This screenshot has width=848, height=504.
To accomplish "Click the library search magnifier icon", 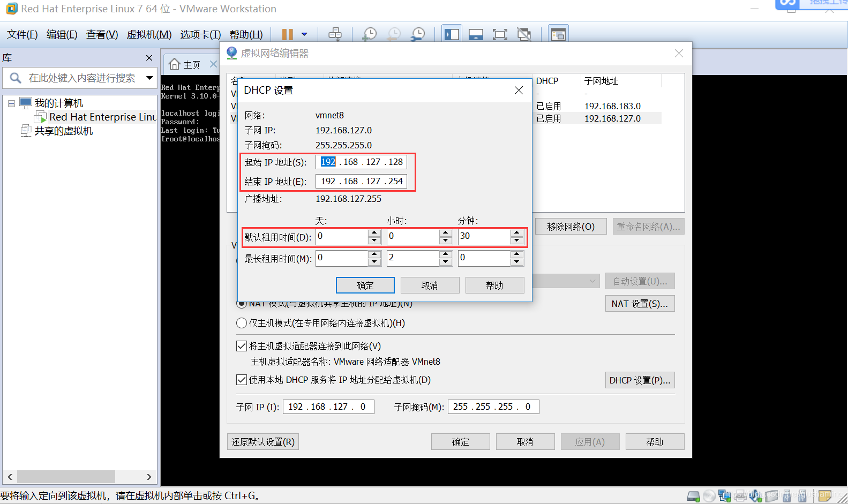I will click(16, 78).
